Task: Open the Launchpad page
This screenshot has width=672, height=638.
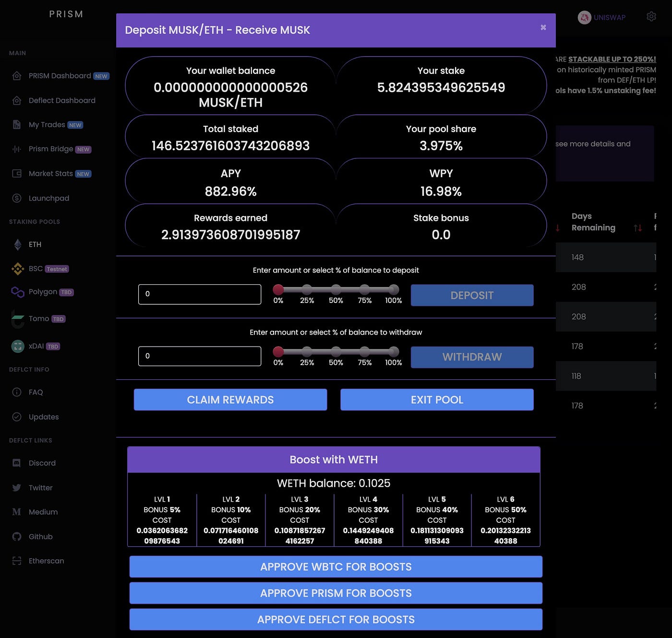Action: (48, 198)
